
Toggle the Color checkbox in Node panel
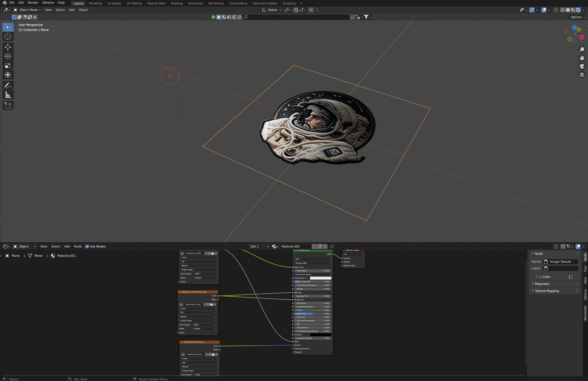click(x=540, y=277)
